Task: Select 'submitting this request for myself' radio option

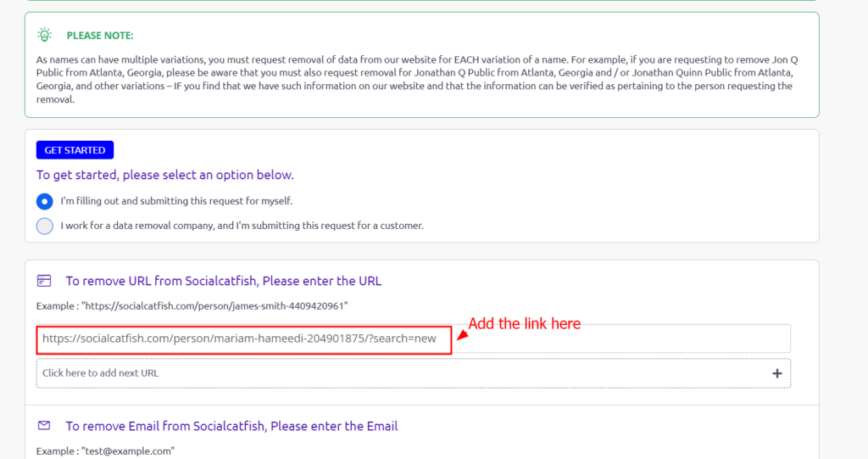Action: point(45,201)
